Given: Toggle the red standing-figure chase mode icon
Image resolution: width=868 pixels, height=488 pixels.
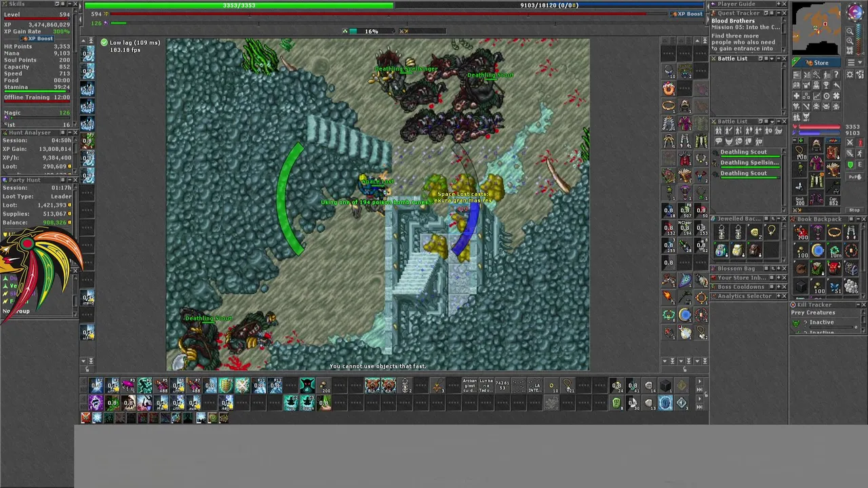Looking at the screenshot, I should [x=861, y=142].
